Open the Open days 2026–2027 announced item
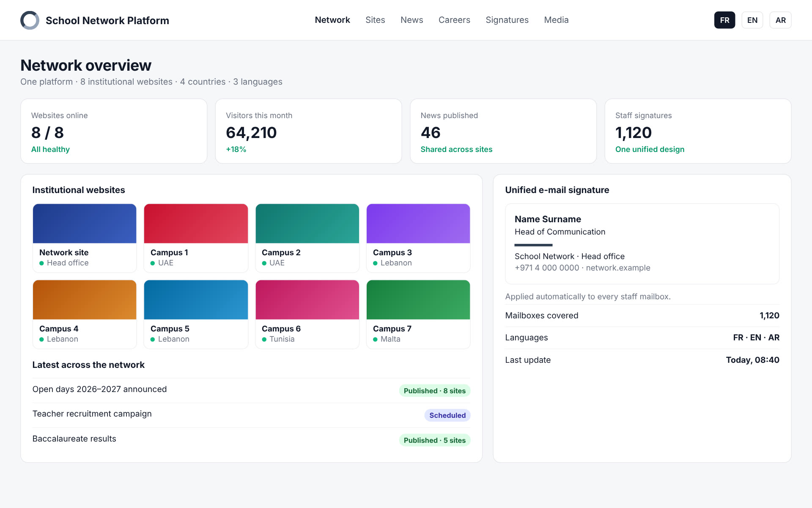This screenshot has width=812, height=508. (251, 390)
